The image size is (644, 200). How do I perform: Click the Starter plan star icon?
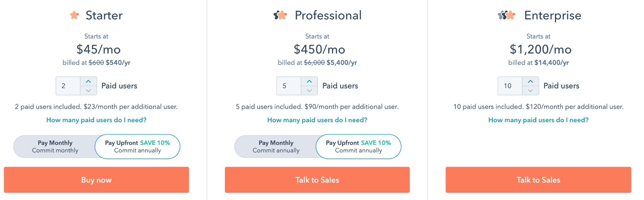pos(74,15)
